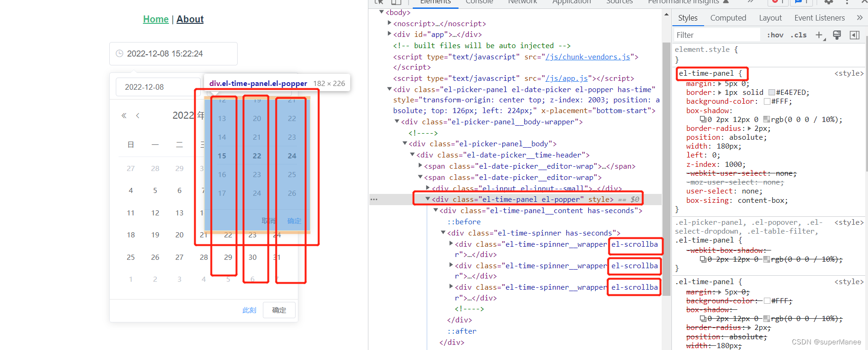Select hour 16 in the time spinner

coord(222,174)
